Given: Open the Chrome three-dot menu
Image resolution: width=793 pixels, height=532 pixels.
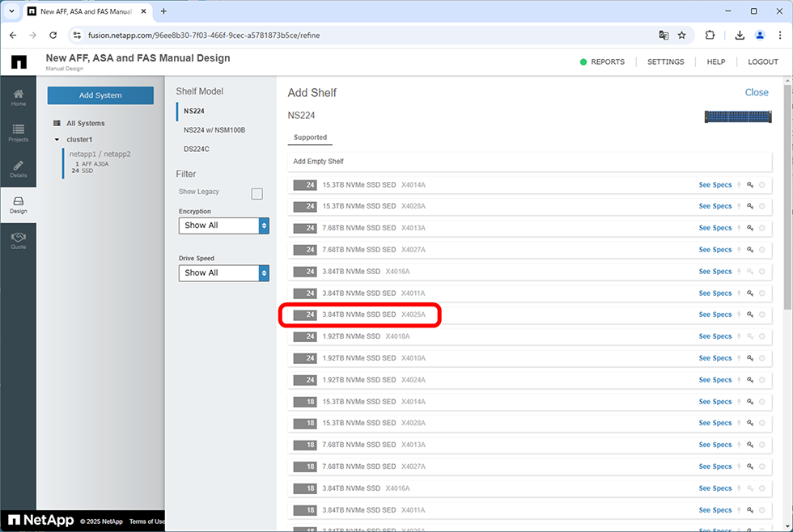Looking at the screenshot, I should (x=780, y=36).
